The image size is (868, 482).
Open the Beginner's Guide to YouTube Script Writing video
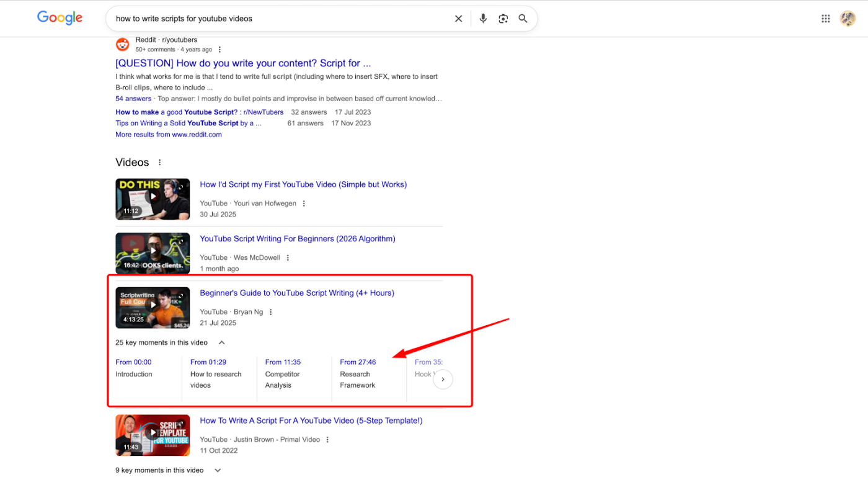pos(296,292)
